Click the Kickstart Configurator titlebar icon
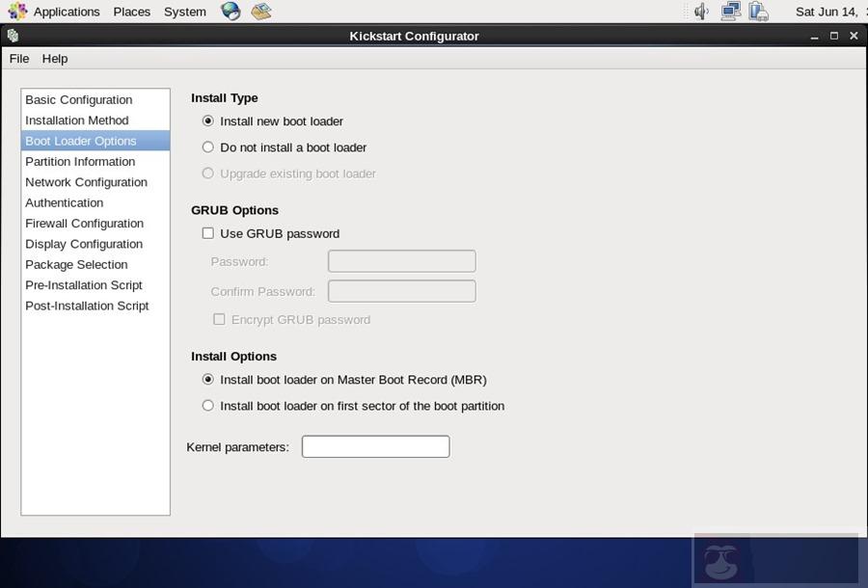 point(12,36)
